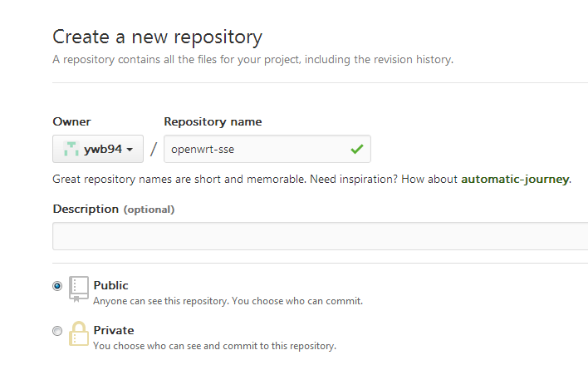Click 'You choose who can see' description
This screenshot has width=588, height=365.
click(x=214, y=346)
